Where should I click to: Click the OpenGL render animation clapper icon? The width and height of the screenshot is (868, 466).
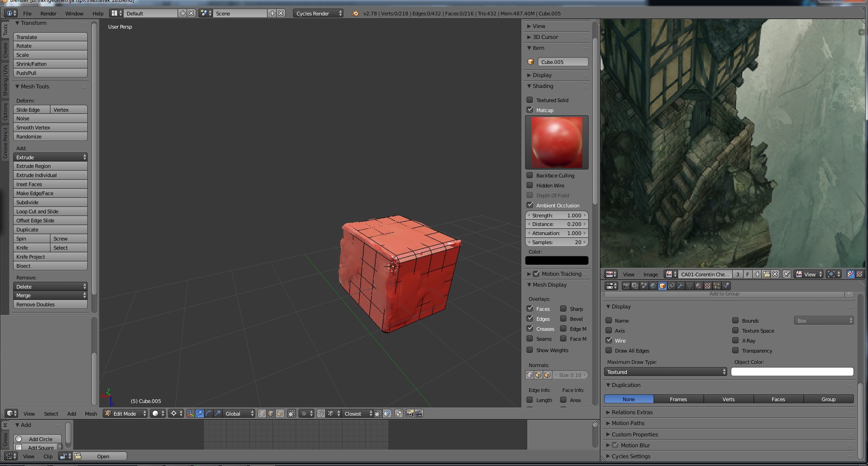tap(419, 413)
